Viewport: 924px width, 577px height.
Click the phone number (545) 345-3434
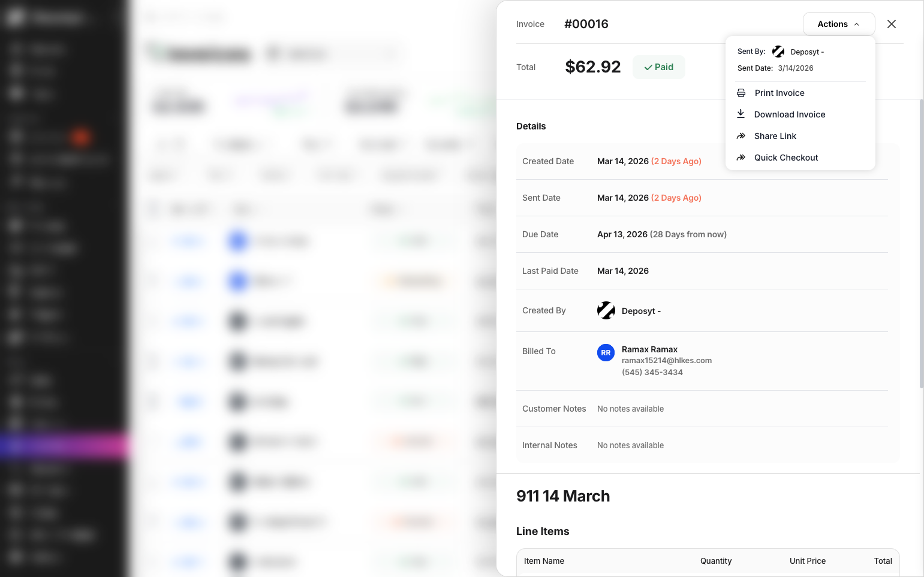[652, 373]
